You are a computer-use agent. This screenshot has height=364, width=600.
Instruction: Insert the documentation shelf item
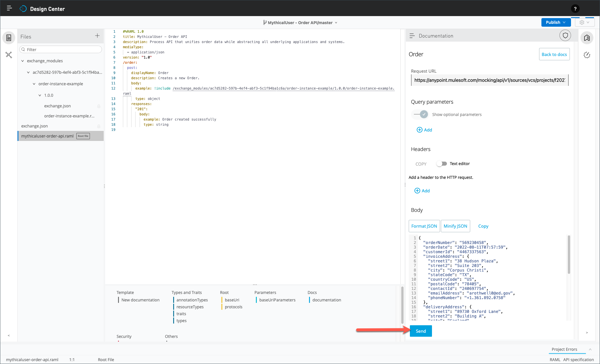(x=327, y=300)
